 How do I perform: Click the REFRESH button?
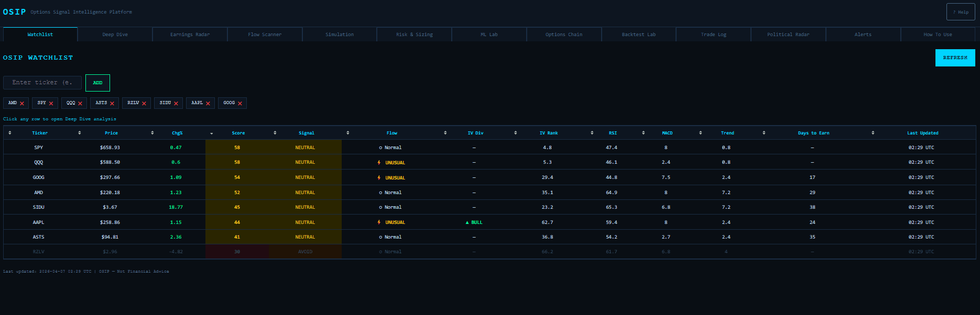coord(955,58)
